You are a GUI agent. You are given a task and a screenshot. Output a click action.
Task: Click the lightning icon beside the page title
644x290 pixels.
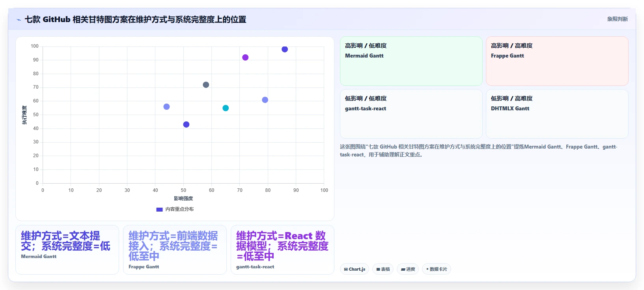pos(19,20)
